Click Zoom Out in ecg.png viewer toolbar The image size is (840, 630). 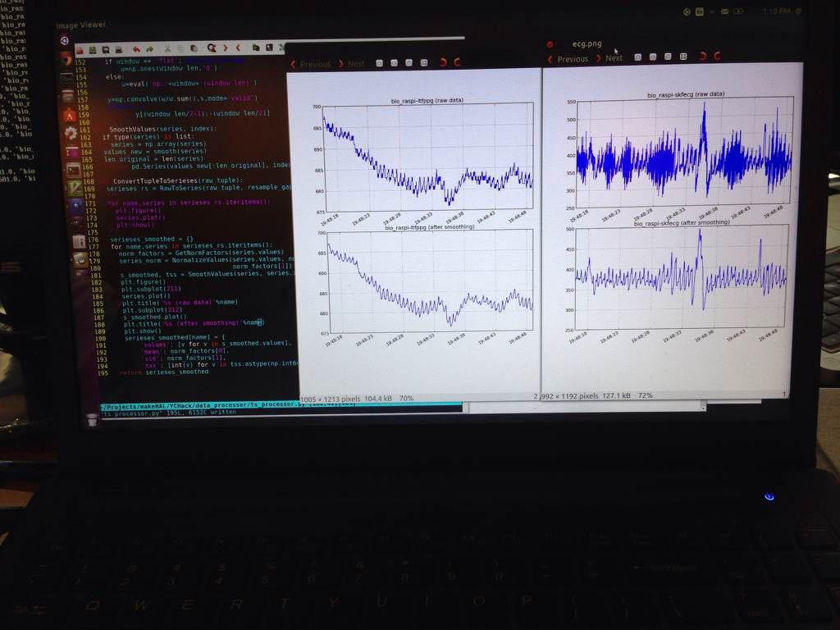tap(652, 57)
